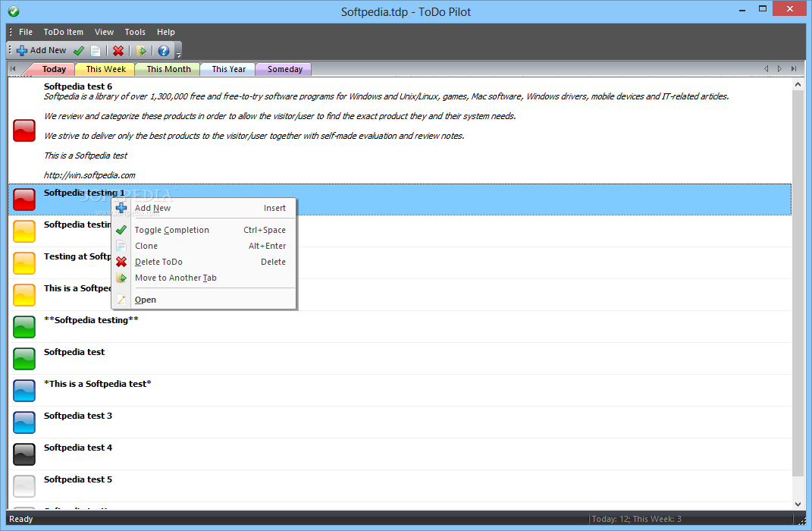Click the black priority icon of Softpedia test 4
The image size is (812, 531).
(x=24, y=454)
